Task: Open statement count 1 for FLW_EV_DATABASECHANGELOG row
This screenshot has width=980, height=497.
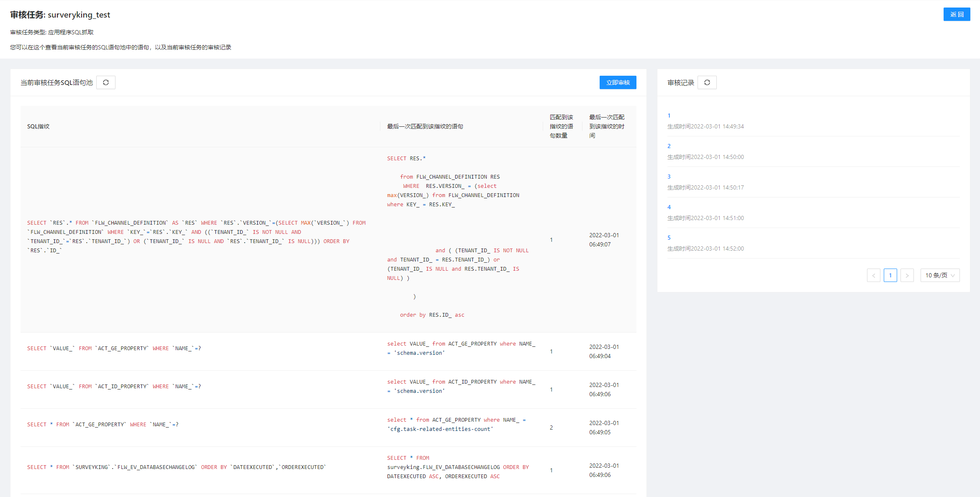Action: point(551,470)
